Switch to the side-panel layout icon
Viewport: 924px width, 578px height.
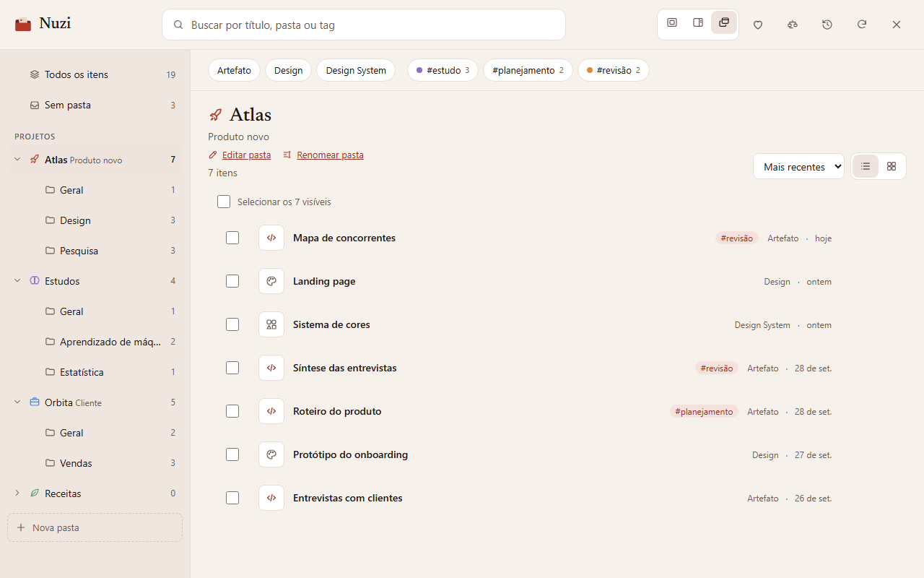[x=698, y=22]
